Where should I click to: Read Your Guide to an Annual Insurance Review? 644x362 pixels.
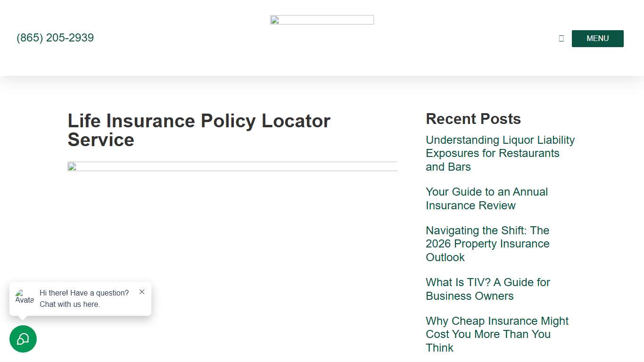tap(487, 198)
